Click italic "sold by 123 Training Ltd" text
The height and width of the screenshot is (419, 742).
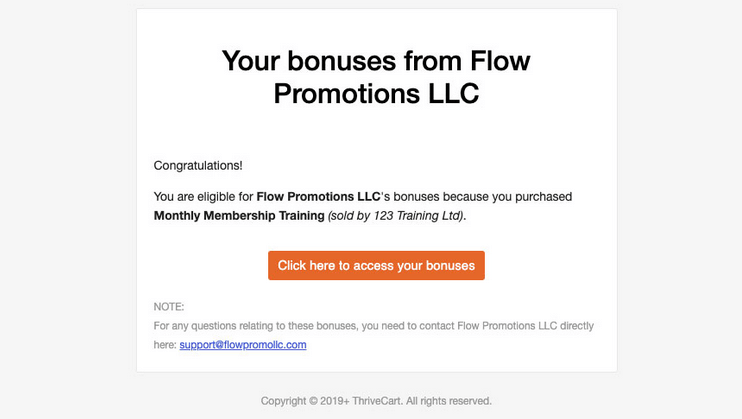395,216
